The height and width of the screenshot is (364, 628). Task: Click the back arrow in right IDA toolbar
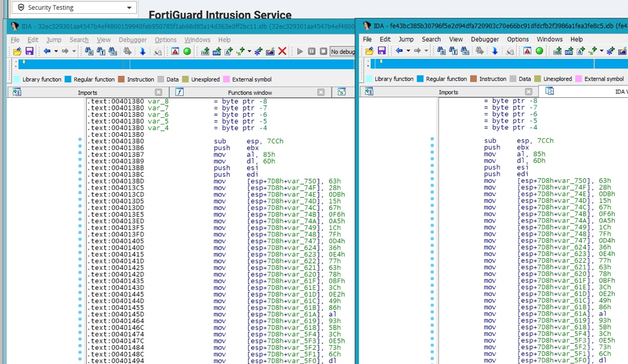(399, 51)
